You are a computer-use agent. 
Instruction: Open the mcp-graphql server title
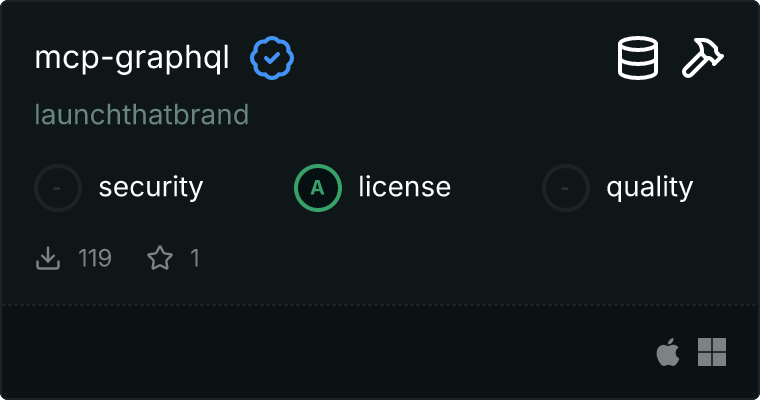(132, 59)
